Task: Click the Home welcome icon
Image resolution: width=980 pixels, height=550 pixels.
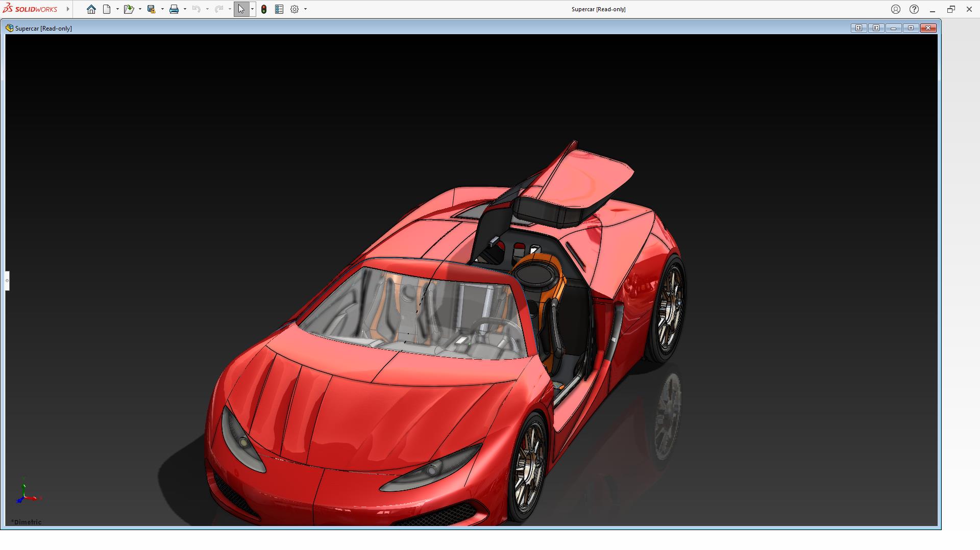Action: tap(91, 9)
